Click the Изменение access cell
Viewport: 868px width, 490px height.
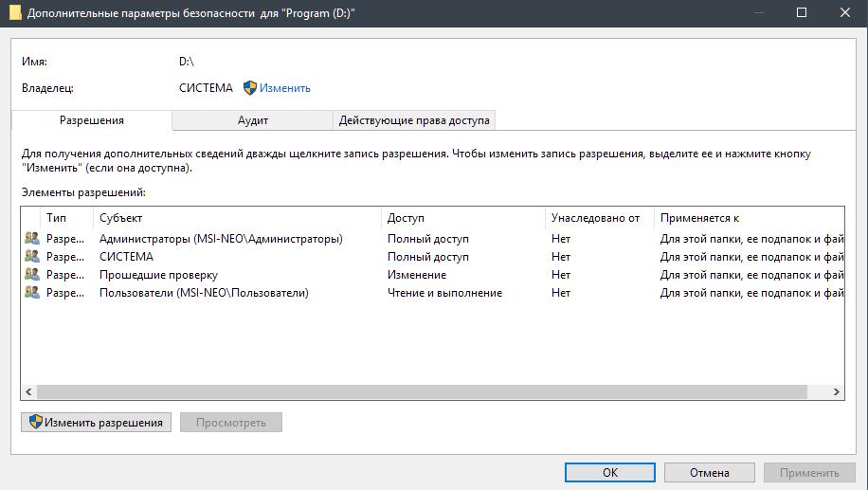[x=416, y=275]
